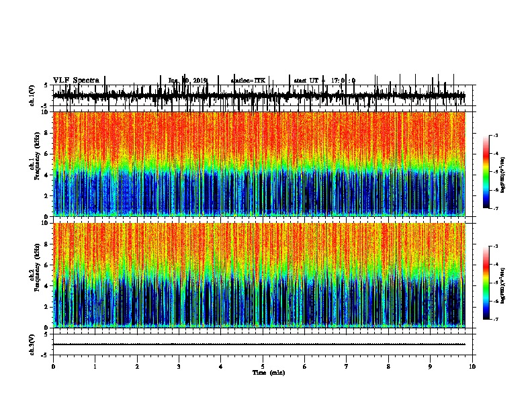Click time axis tick label '10'
Image resolution: width=532 pixels, height=411 pixels.
coord(472,367)
